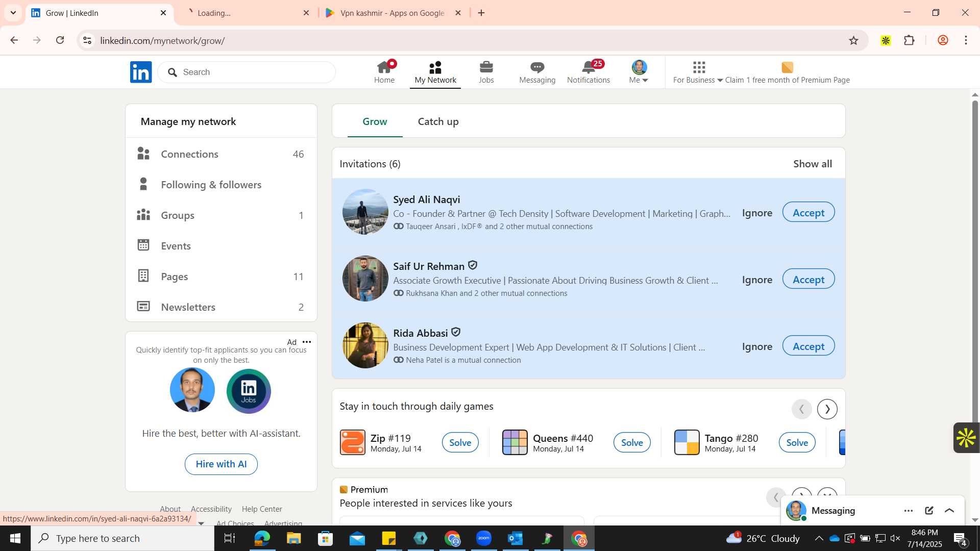Open a new browser tab
980x551 pixels.
coord(481,13)
